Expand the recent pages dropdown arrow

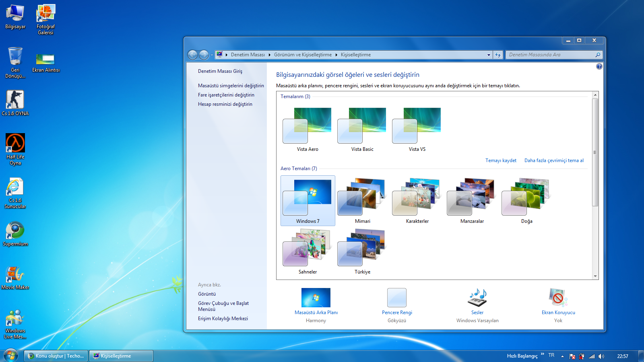[212, 55]
